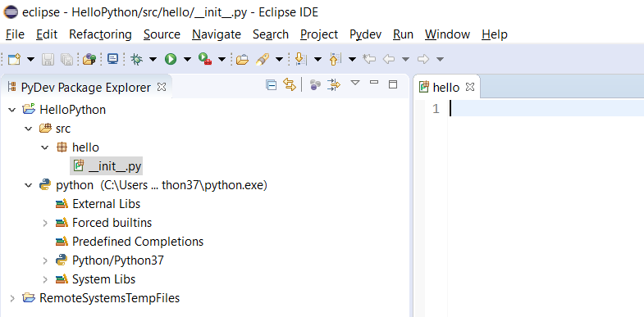Collapse the HelloPython project node
Screen dimensions: 644x317
pos(12,110)
